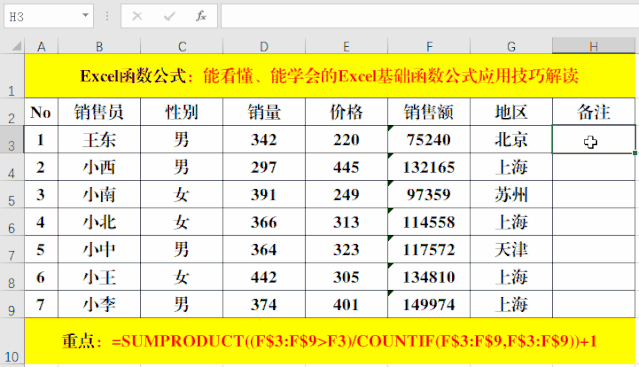The height and width of the screenshot is (367, 639).
Task: Select column D header
Action: pos(264,46)
